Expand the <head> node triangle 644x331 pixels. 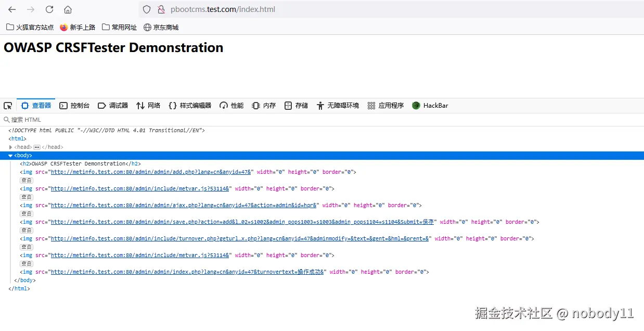coord(11,147)
